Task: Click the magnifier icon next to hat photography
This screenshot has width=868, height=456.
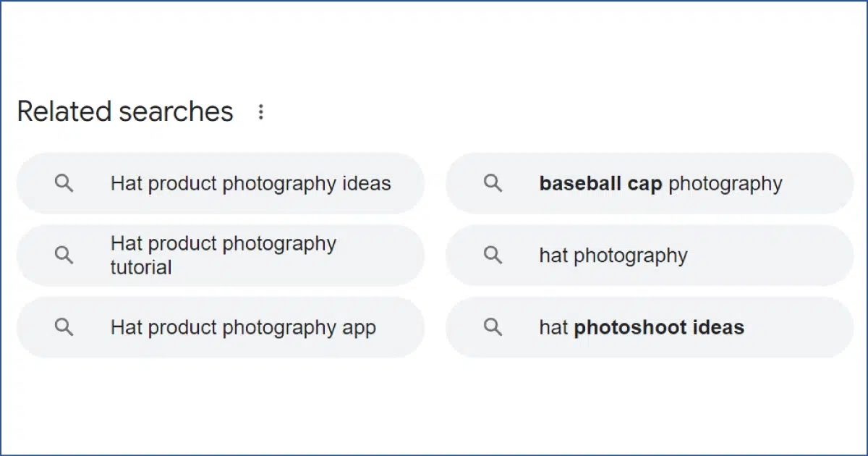Action: pyautogui.click(x=493, y=256)
